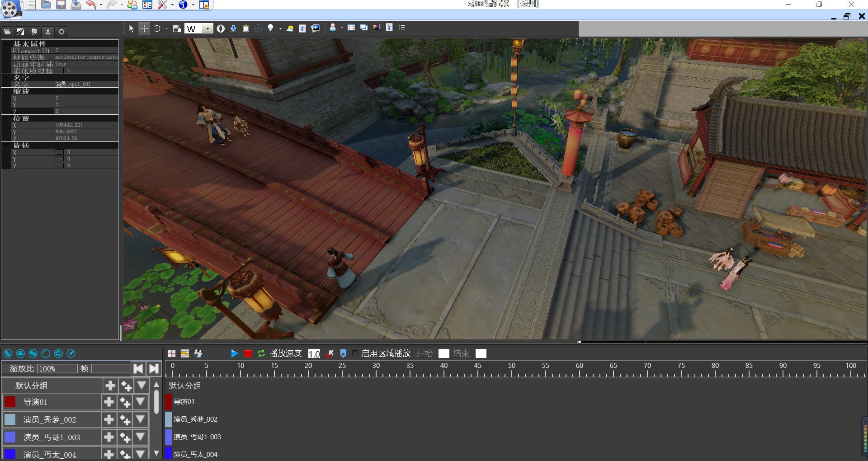Open the wrench and screwdriver tools icon
This screenshot has height=461, width=868.
pos(162,5)
